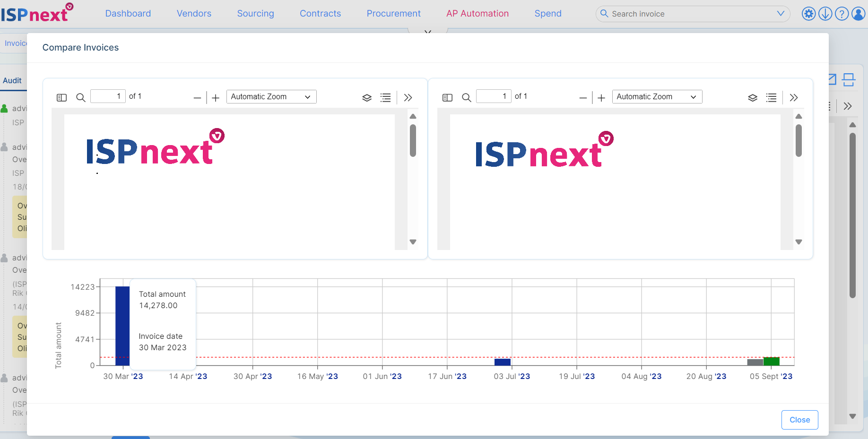Open find search in left PDF viewer

point(81,97)
